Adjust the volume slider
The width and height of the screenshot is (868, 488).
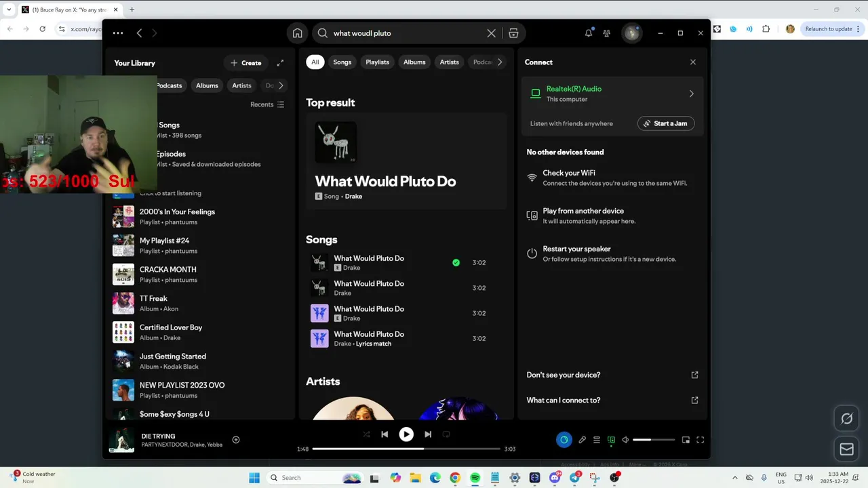(654, 440)
